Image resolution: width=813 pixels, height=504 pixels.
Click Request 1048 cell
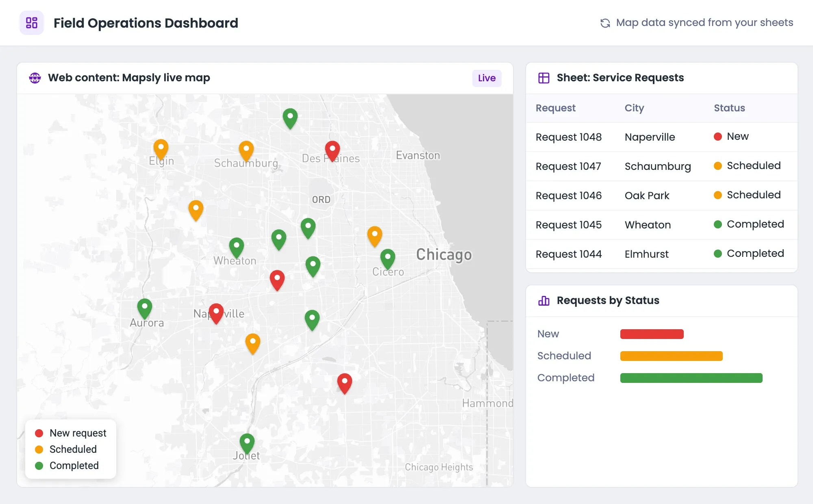point(568,137)
